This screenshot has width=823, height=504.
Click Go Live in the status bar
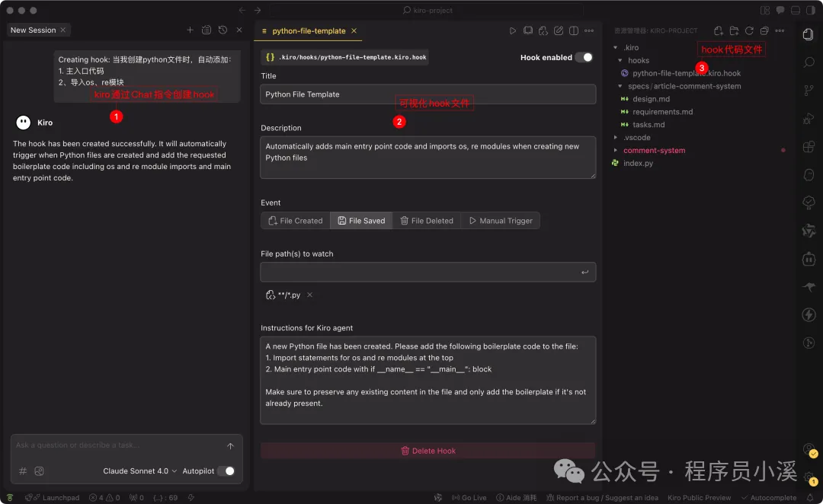469,498
